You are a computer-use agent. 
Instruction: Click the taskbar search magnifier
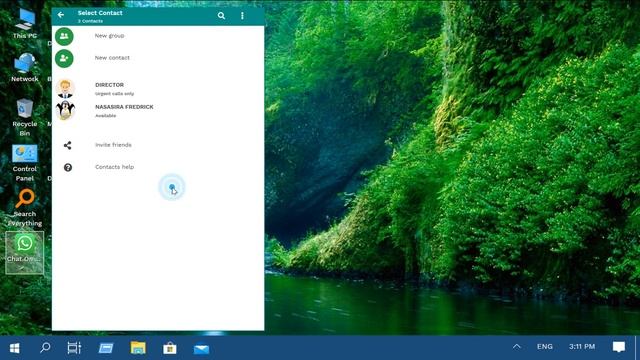coord(45,348)
